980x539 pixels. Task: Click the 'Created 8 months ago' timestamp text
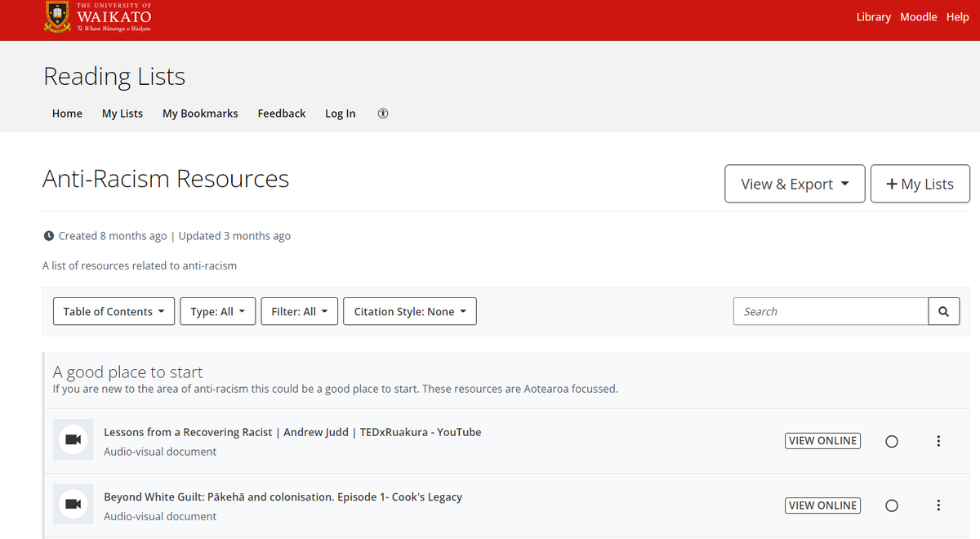[113, 236]
